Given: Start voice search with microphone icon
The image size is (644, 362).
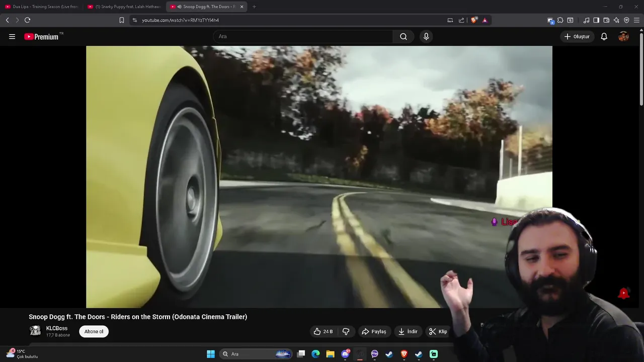Looking at the screenshot, I should click(426, 36).
